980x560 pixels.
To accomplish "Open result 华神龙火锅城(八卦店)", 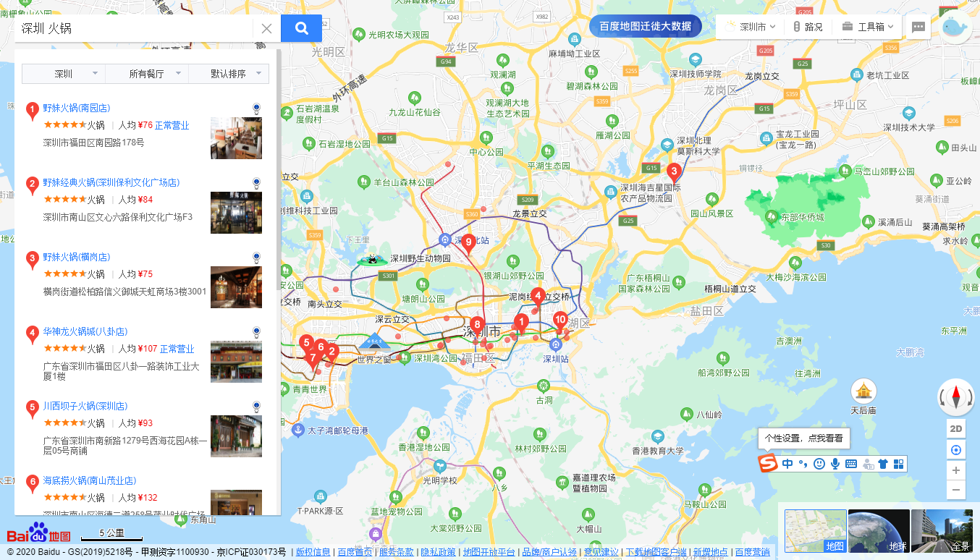I will [x=85, y=331].
